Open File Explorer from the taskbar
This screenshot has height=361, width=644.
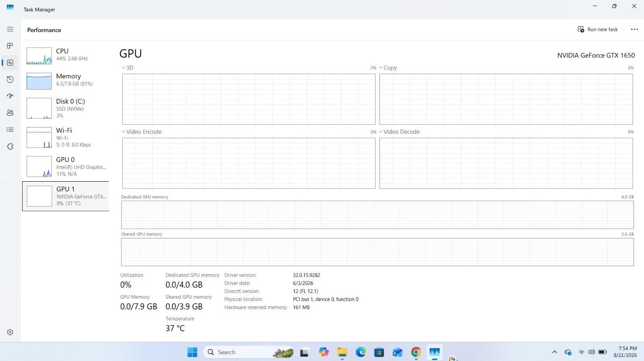pyautogui.click(x=342, y=352)
